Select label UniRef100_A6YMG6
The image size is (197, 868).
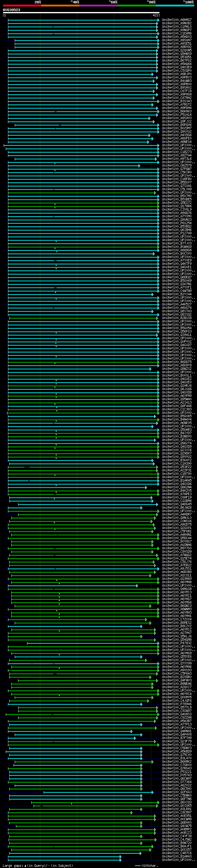[177, 603]
